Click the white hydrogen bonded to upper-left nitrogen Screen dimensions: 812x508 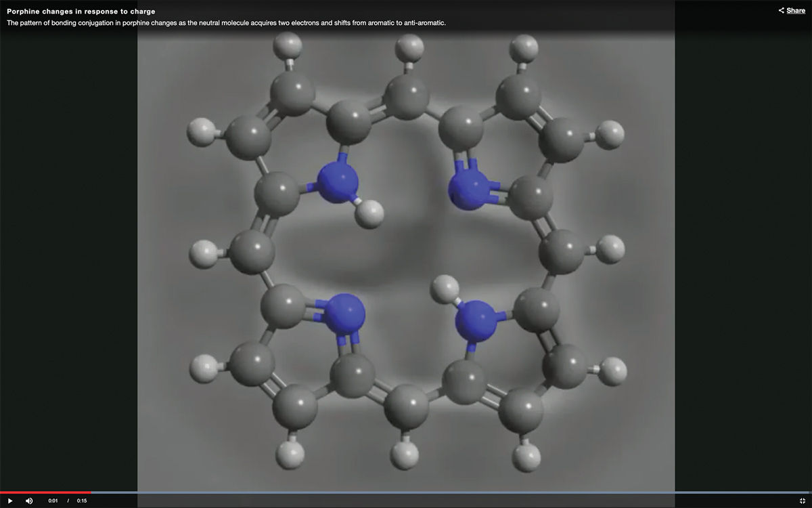[369, 214]
